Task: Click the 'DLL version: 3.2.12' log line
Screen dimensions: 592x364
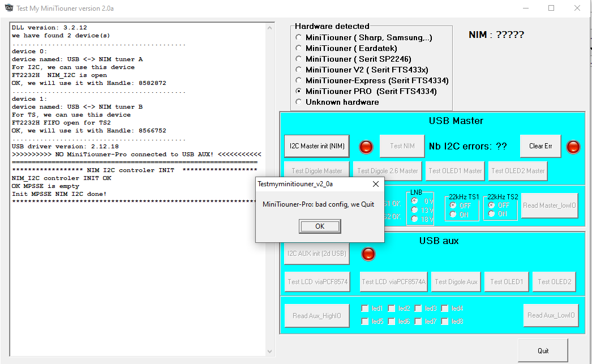Action: 49,28
